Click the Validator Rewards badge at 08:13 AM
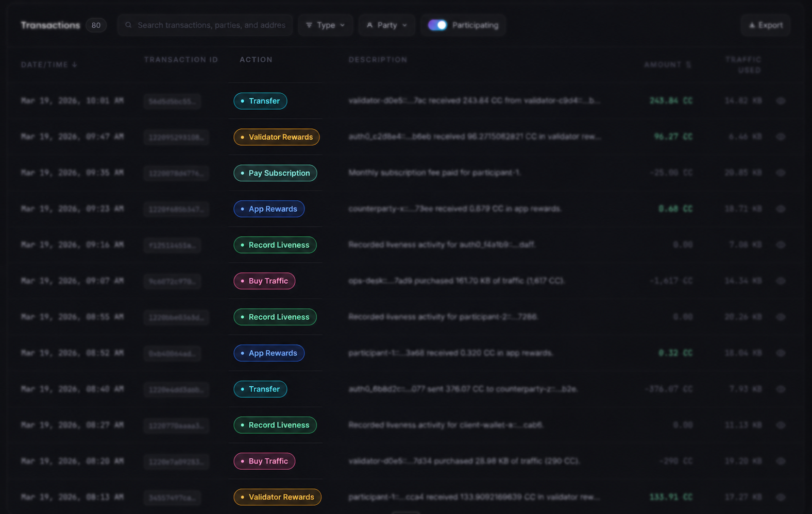 (x=277, y=498)
